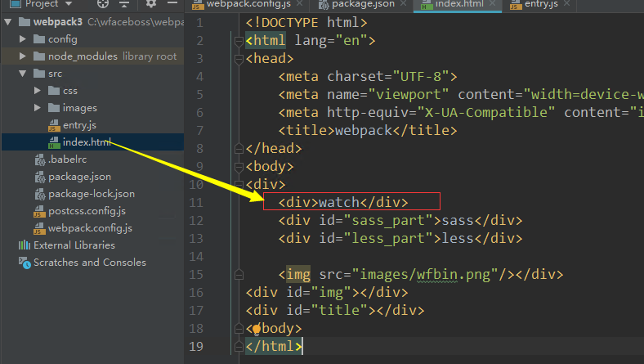Screen dimensions: 644x364
Task: Close the index.html tab
Action: [492, 4]
